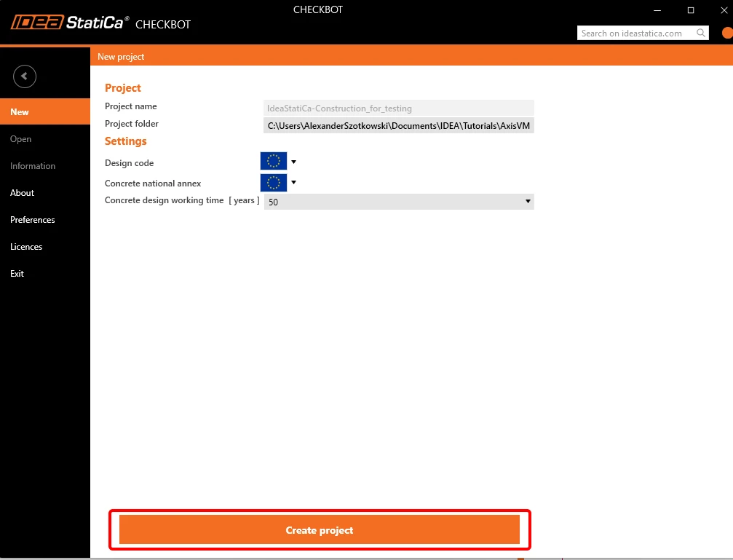733x560 pixels.
Task: Open the About sidebar item
Action: [45, 193]
